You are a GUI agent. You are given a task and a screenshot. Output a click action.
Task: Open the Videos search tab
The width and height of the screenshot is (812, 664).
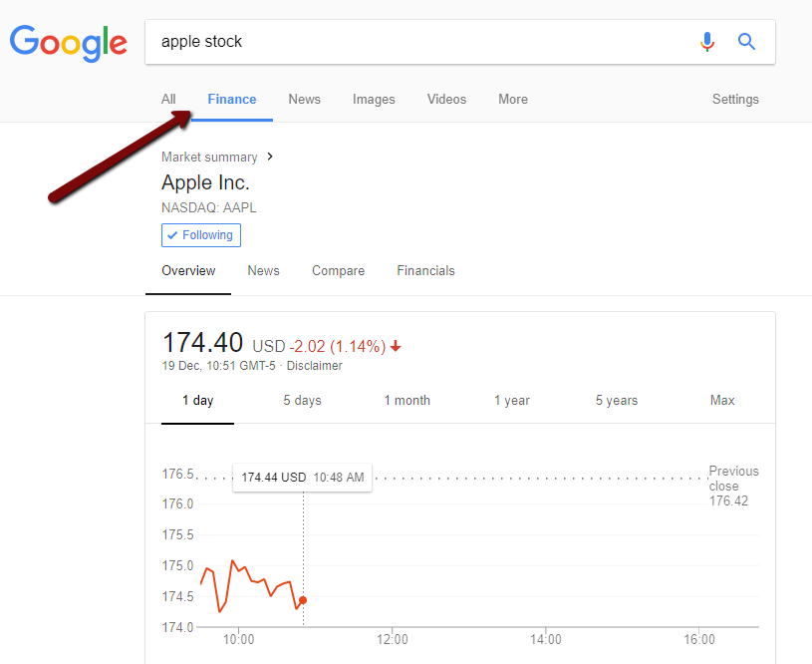(446, 99)
